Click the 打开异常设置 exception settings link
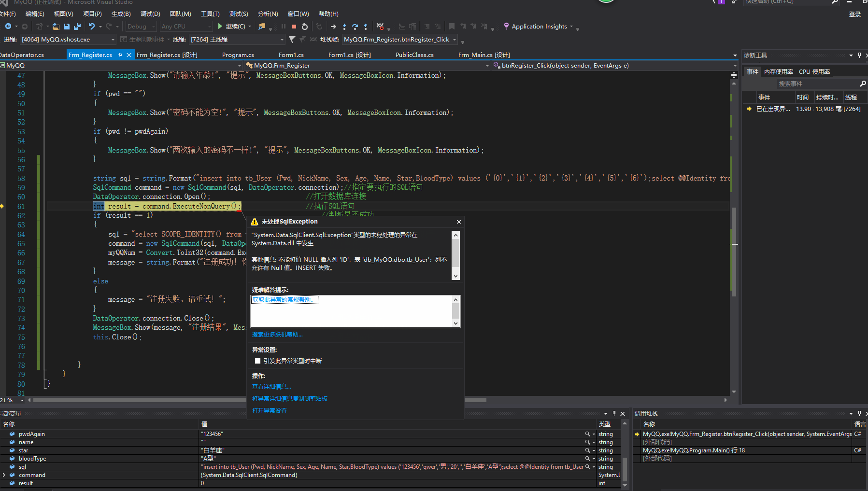868x491 pixels. pos(270,411)
